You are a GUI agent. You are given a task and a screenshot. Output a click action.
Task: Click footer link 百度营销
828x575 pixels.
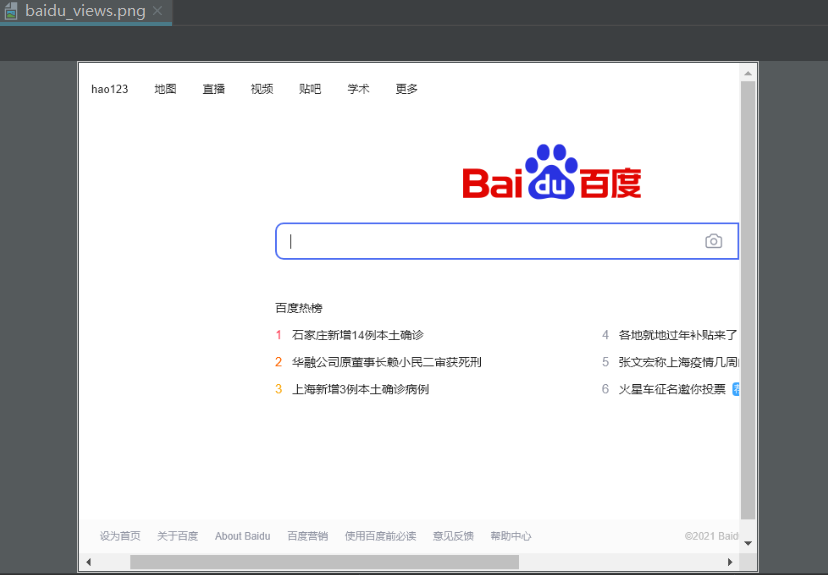[307, 536]
